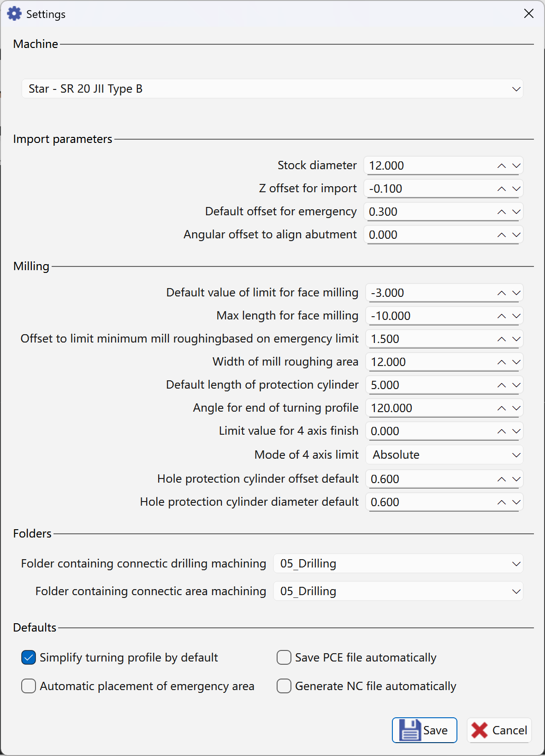
Task: Click the Save button
Action: (424, 730)
